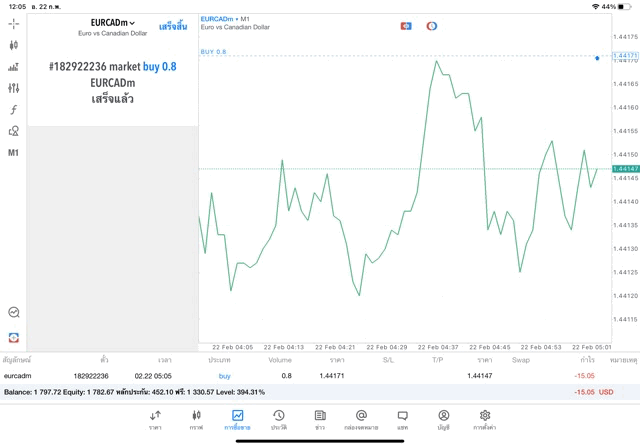Tap the เสร็จสิ้น (Done) button
The image size is (640, 447).
point(173,26)
